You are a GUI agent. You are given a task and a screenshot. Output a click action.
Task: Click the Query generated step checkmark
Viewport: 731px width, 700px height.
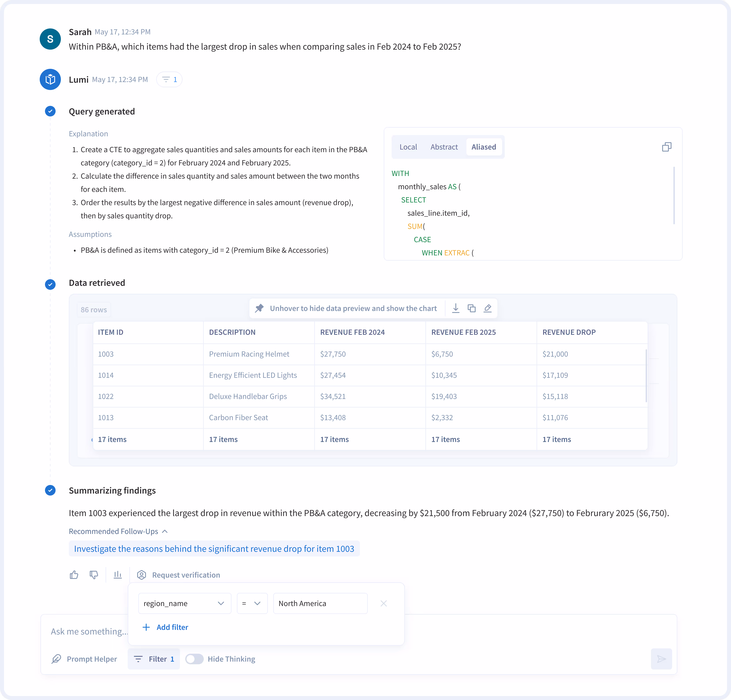coord(50,111)
